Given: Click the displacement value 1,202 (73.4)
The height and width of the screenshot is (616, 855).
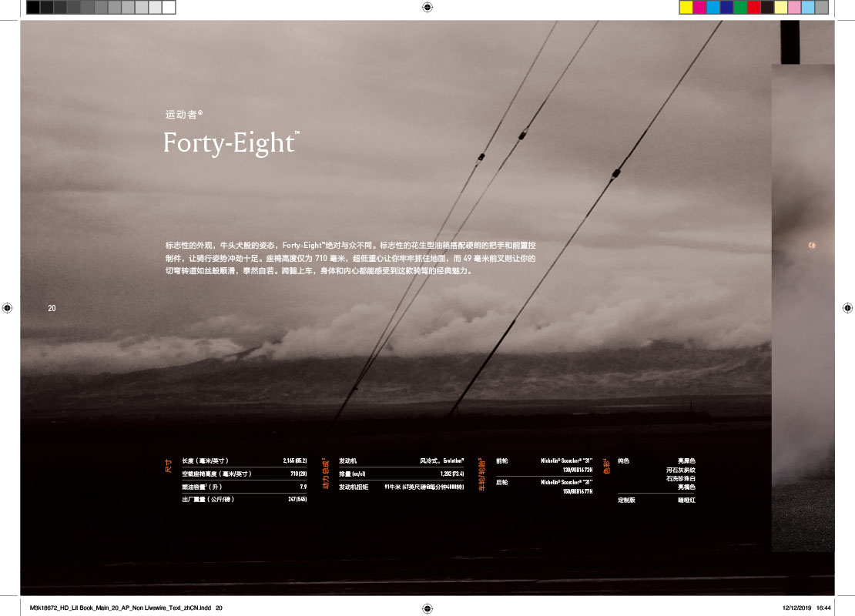Looking at the screenshot, I should pyautogui.click(x=452, y=474).
